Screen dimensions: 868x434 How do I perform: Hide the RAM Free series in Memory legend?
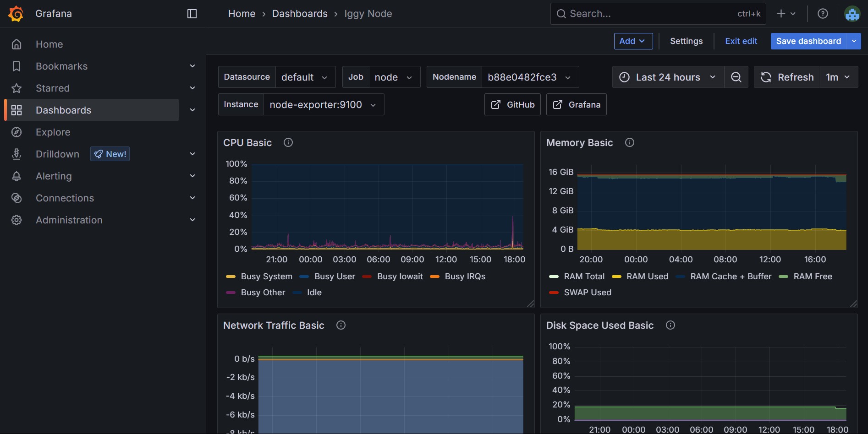813,276
